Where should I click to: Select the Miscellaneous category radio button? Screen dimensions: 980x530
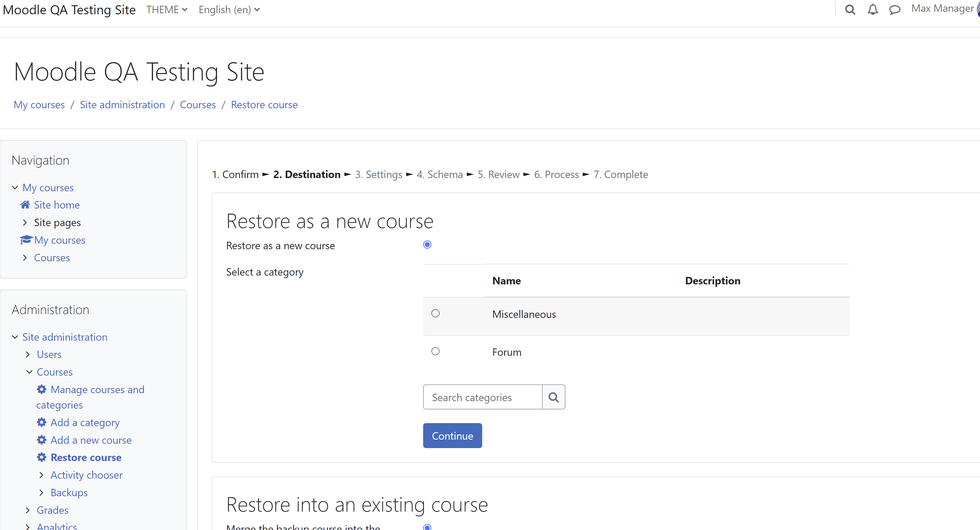point(435,313)
